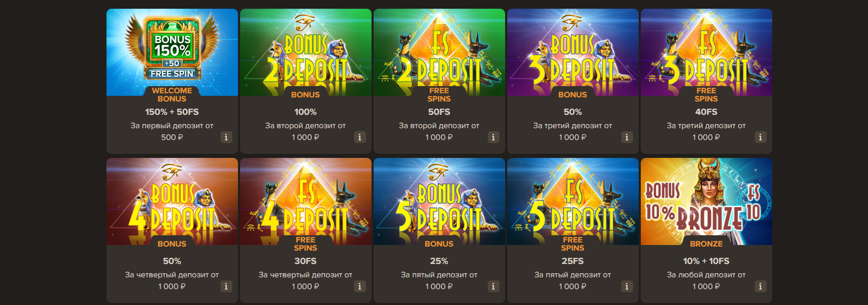Screen dimensions: 868x305
Task: Open info for 30FS fourth deposit card
Action: point(360,287)
